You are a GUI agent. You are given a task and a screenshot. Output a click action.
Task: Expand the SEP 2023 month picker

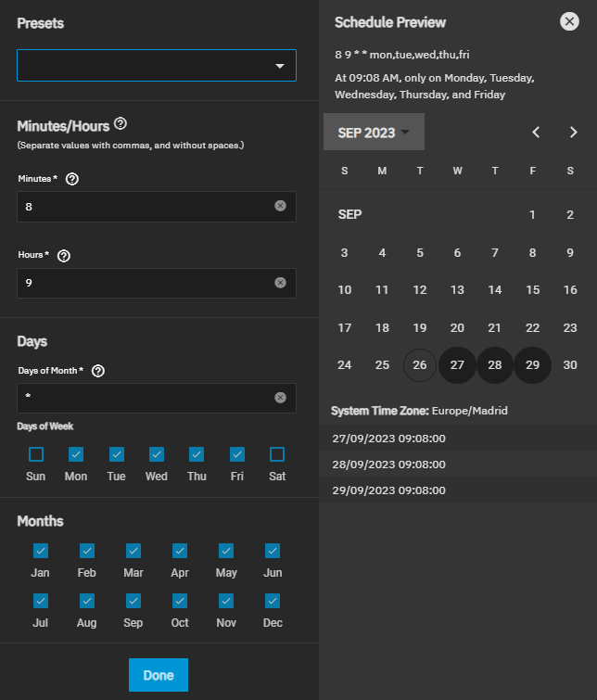pos(374,133)
